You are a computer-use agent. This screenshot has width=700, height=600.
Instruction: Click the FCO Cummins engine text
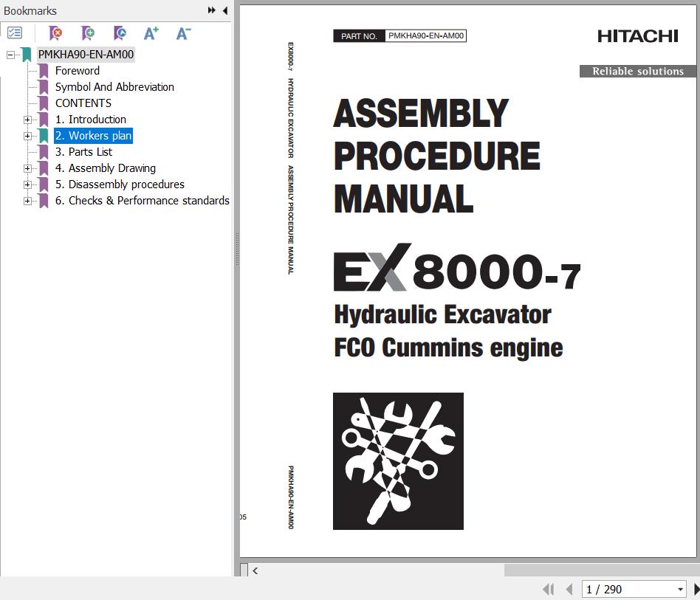tap(449, 348)
